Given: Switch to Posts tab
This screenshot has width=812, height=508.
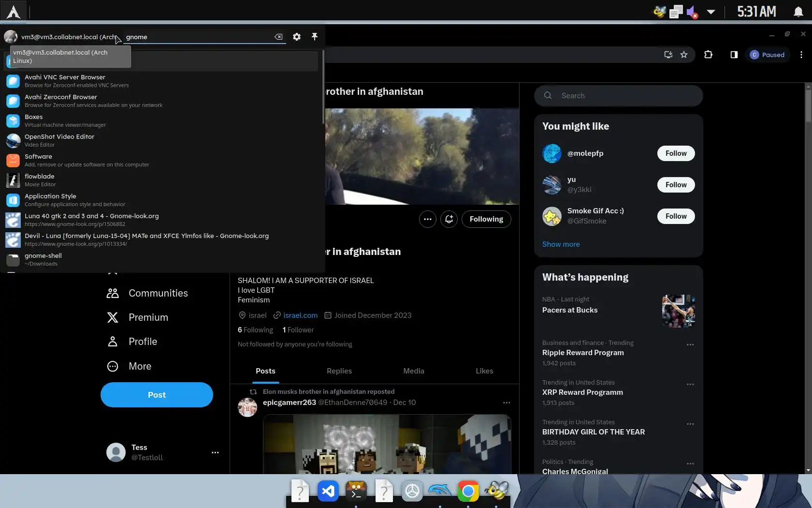Looking at the screenshot, I should tap(265, 371).
